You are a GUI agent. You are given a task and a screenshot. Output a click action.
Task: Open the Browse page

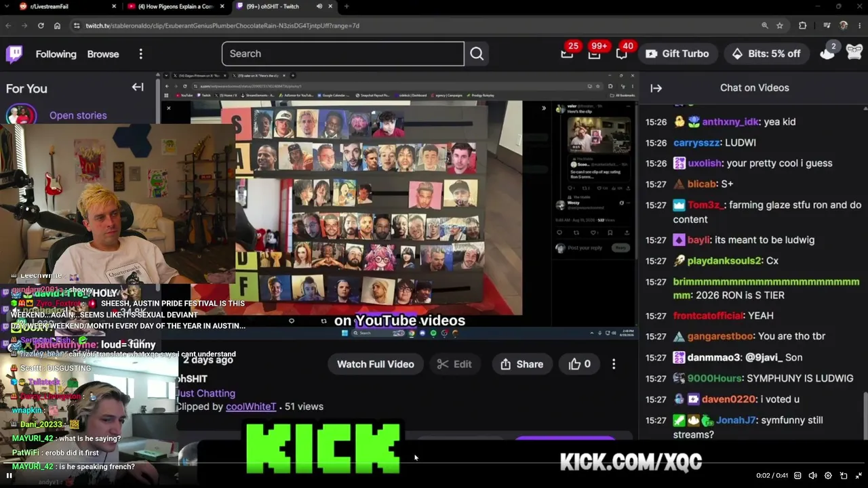103,54
